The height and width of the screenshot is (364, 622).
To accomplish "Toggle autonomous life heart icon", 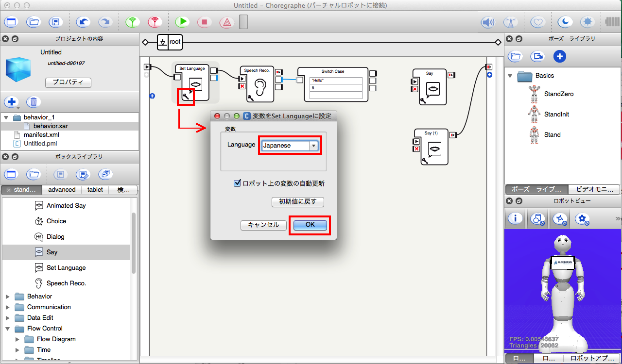I will (537, 22).
